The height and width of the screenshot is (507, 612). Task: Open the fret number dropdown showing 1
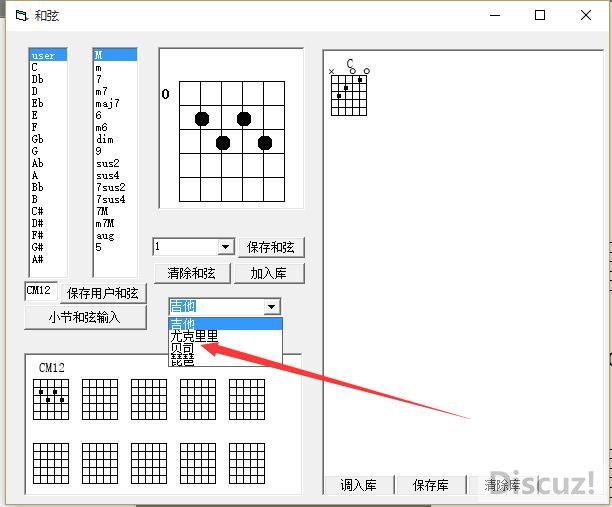pyautogui.click(x=225, y=247)
